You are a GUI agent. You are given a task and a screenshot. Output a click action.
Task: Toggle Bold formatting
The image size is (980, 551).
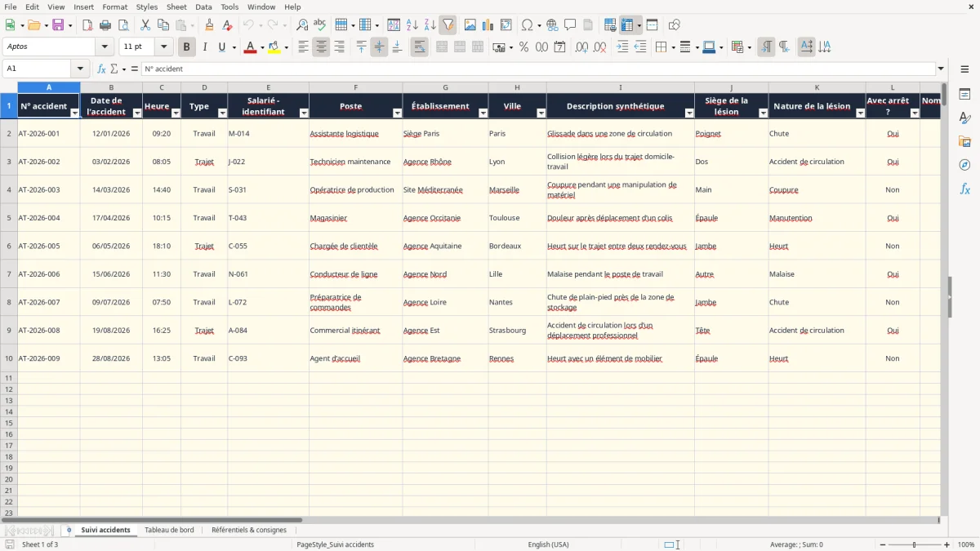(x=186, y=47)
